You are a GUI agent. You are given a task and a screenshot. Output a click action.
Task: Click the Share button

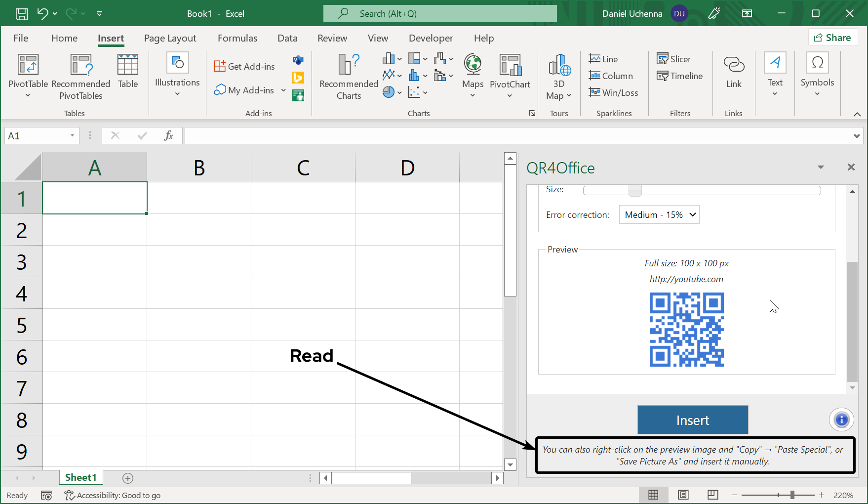(x=832, y=38)
